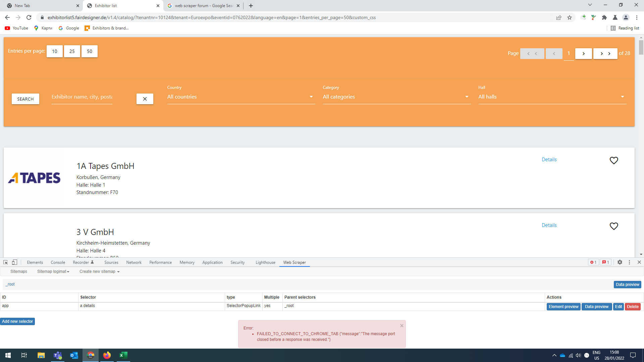Go to next page arrow
Screen dimensions: 644x362
pyautogui.click(x=583, y=54)
